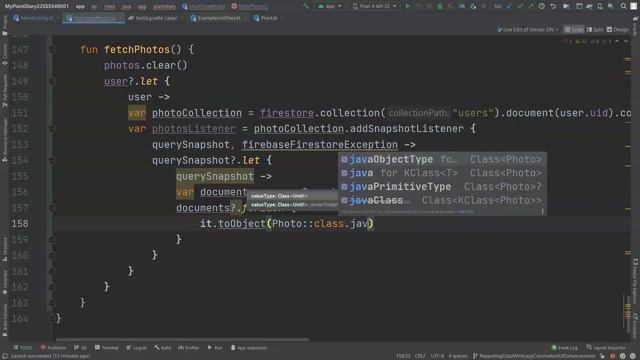This screenshot has width=640, height=360.
Task: Undo via the rollback arrow icon
Action: click(x=553, y=6)
